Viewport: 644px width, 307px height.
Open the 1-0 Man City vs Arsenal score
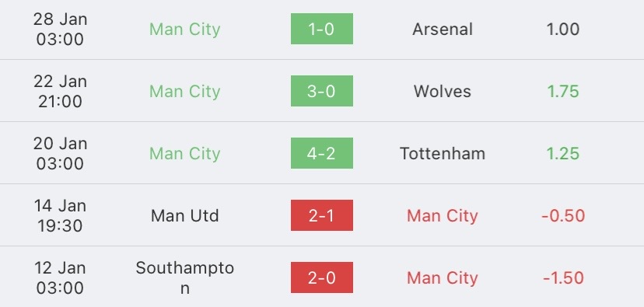[x=321, y=29]
